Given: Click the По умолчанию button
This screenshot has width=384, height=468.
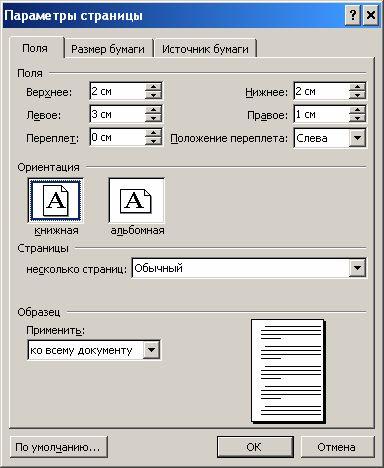Looking at the screenshot, I should (58, 447).
